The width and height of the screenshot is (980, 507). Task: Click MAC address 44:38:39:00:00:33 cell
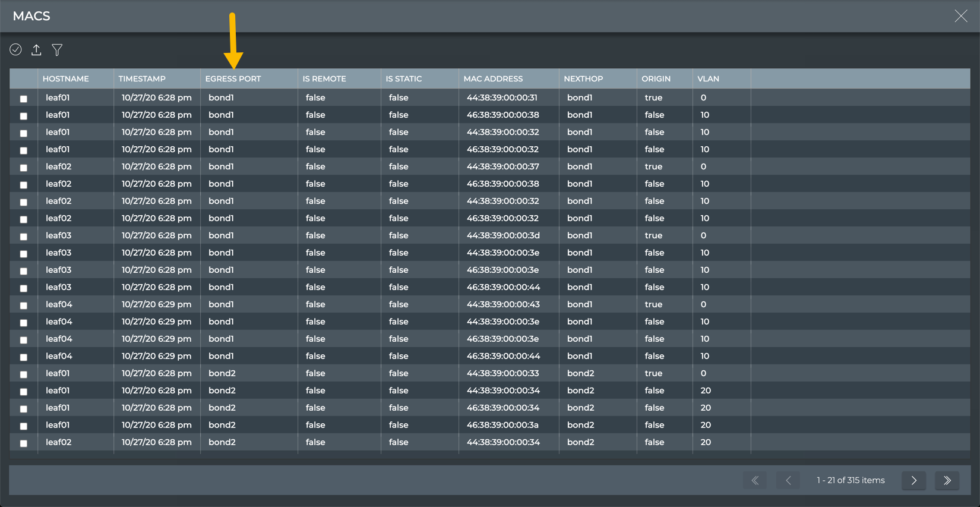click(502, 373)
